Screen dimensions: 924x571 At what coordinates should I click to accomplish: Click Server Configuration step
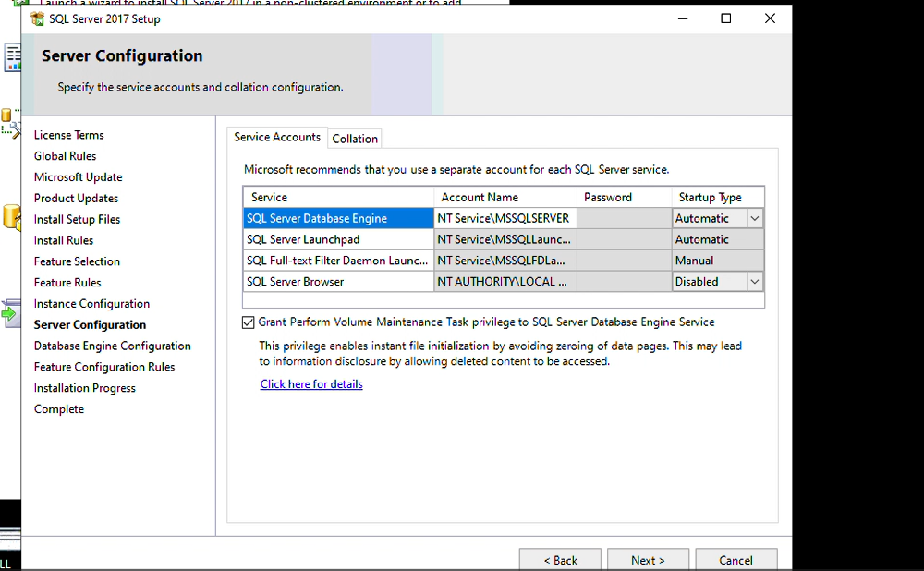click(x=90, y=324)
